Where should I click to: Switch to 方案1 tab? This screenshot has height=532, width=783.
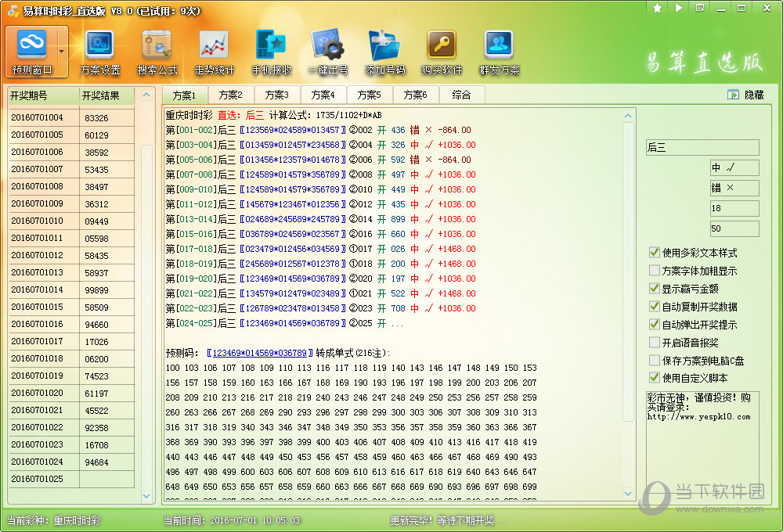184,95
